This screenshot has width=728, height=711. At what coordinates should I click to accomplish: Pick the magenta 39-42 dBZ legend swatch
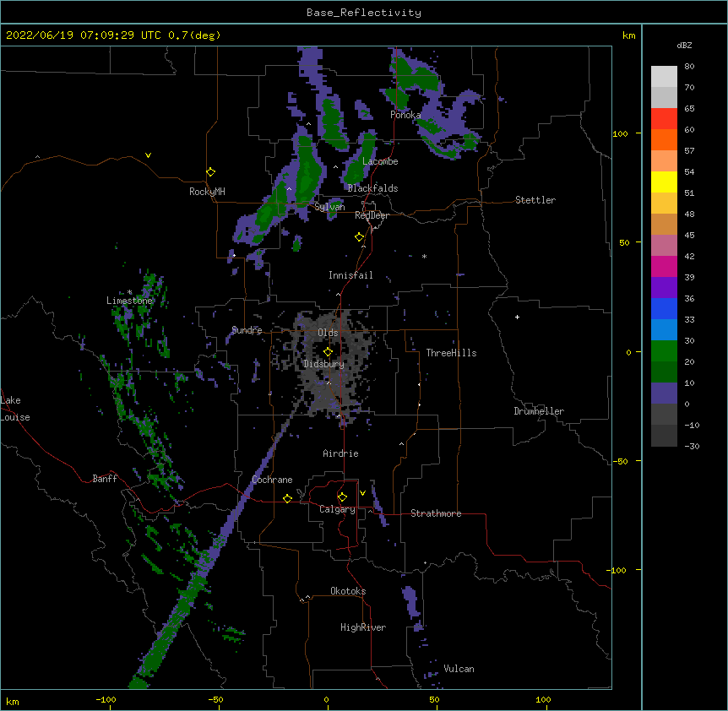[664, 266]
